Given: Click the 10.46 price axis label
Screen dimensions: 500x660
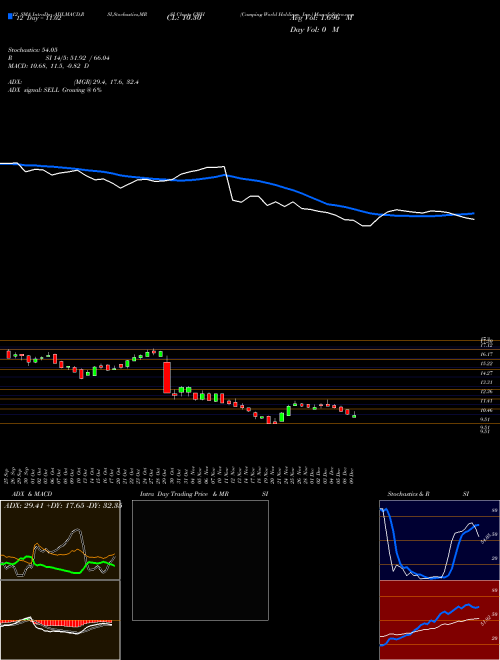Looking at the screenshot, I should [x=487, y=410].
